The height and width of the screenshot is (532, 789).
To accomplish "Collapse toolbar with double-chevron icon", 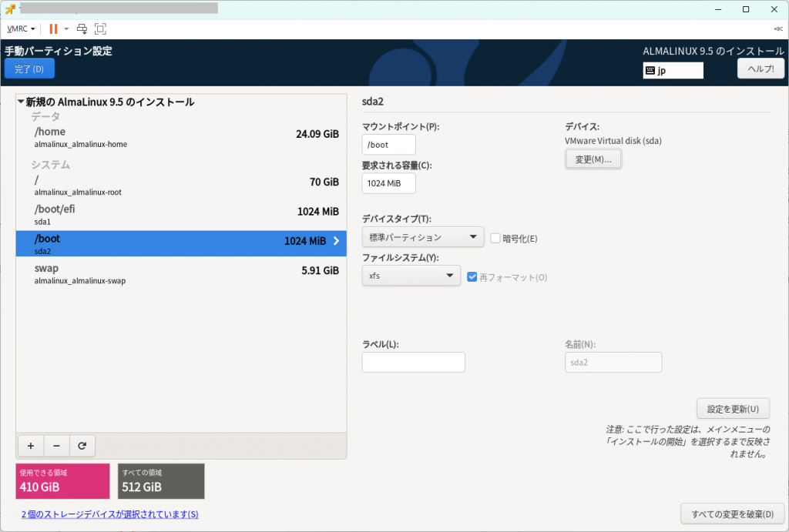I will pyautogui.click(x=778, y=28).
